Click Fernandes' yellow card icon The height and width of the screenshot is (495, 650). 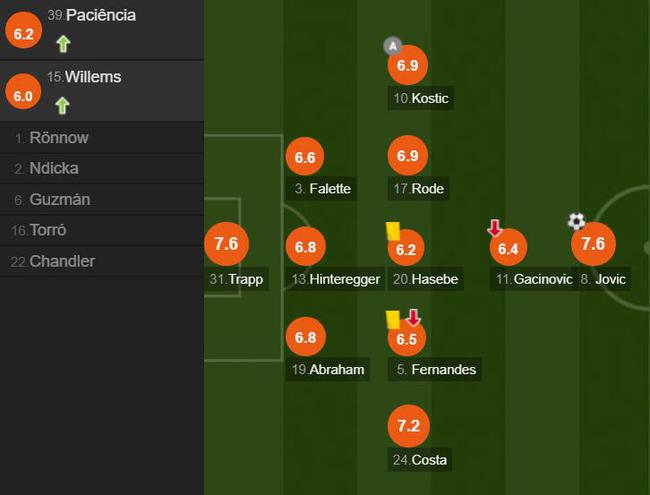coord(393,320)
